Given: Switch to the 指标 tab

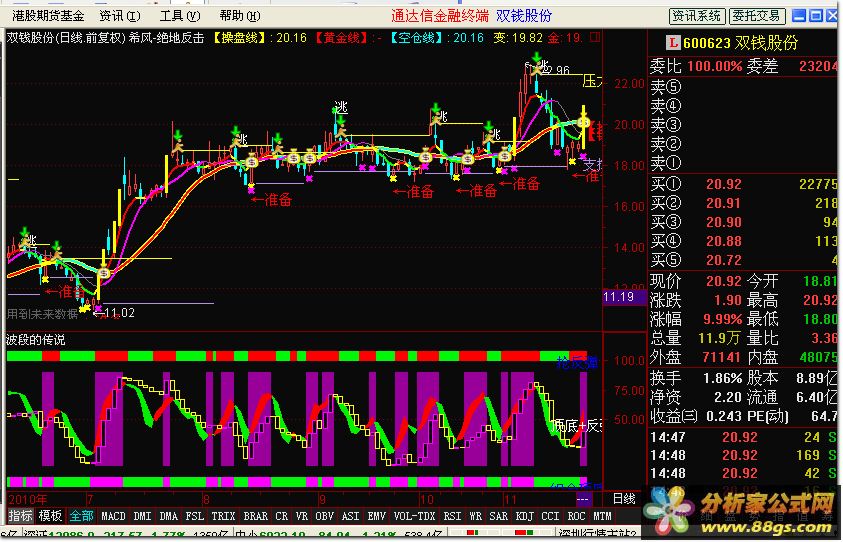Looking at the screenshot, I should coord(20,516).
